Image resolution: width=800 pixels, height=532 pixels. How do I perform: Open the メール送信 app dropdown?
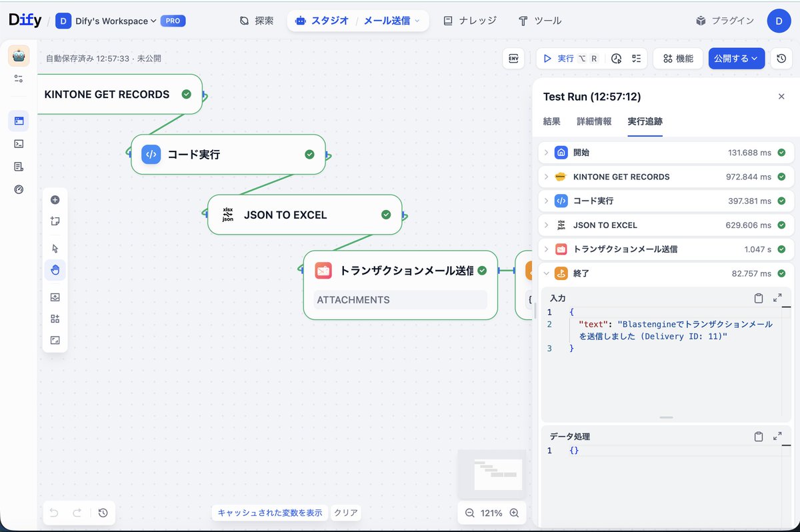click(392, 21)
